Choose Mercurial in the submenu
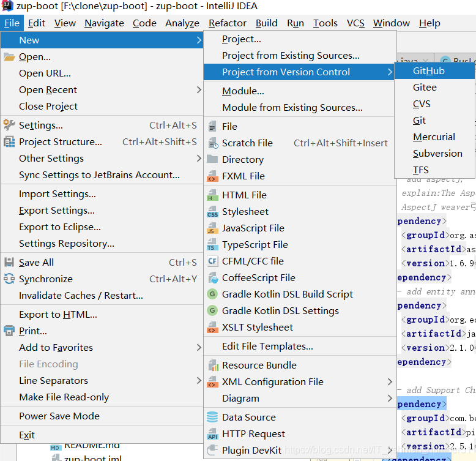Viewport: 476px width, 461px height. click(435, 137)
